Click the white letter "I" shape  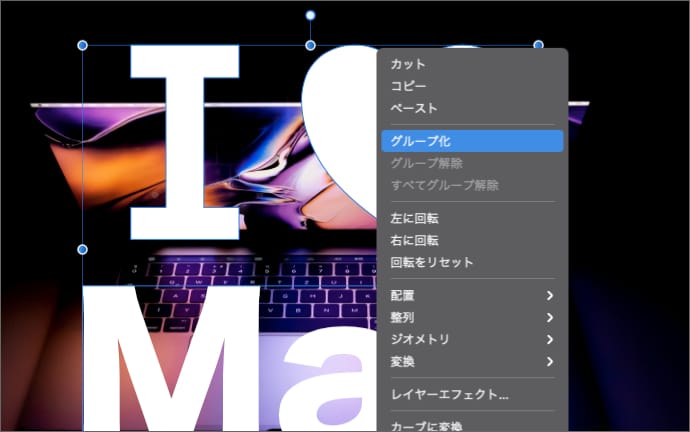click(x=182, y=140)
